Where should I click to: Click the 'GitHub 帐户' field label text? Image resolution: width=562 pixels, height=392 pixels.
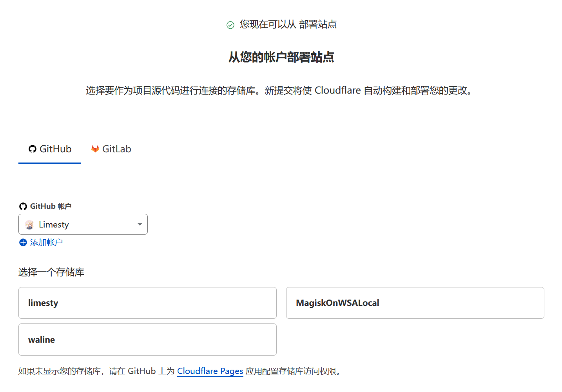pos(51,206)
